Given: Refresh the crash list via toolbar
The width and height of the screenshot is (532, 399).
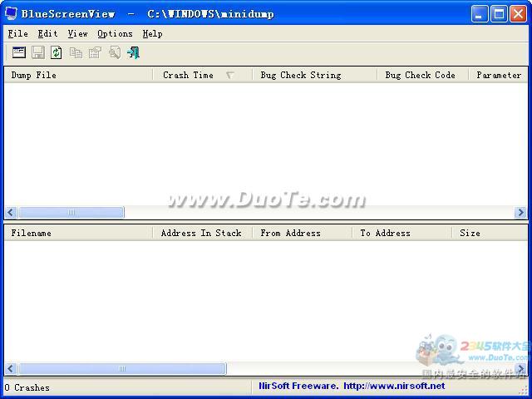Looking at the screenshot, I should point(57,52).
